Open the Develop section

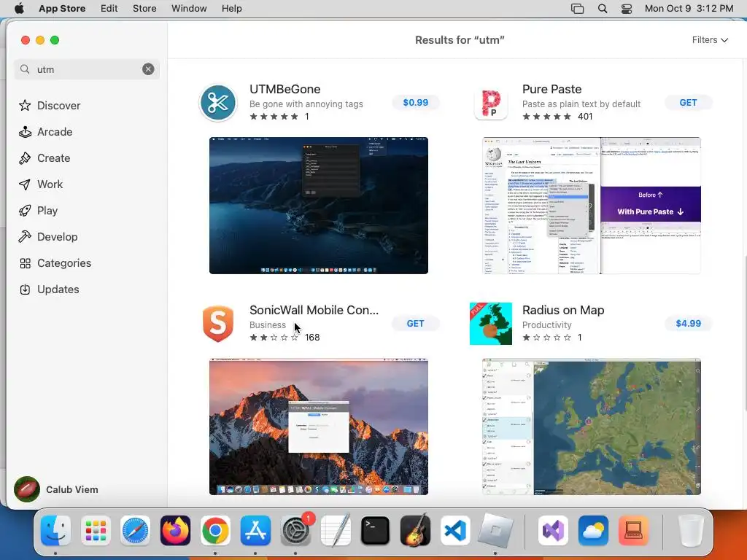pyautogui.click(x=47, y=237)
